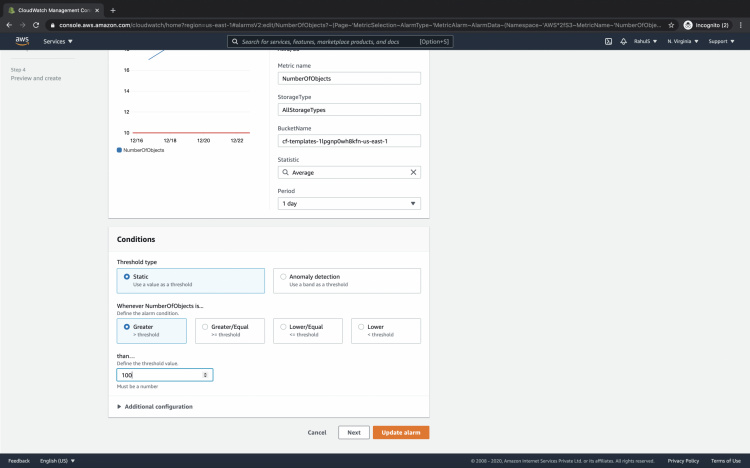Click the AWS logo home icon
Viewport: 750px width, 468px height.
pyautogui.click(x=21, y=41)
